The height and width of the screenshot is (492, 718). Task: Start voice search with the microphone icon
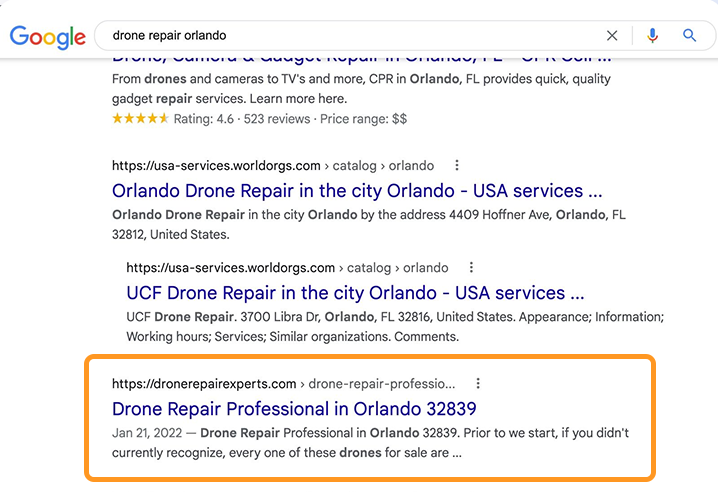(653, 35)
